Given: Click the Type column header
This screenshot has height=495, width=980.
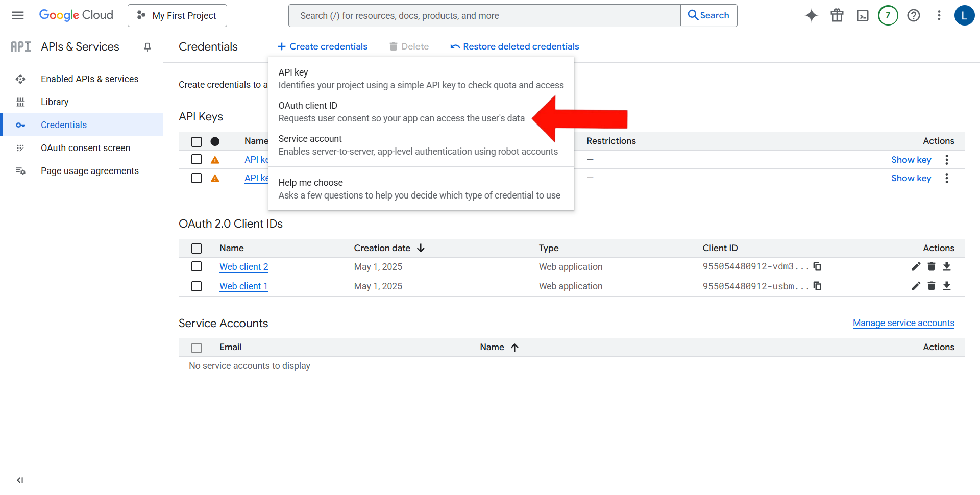Looking at the screenshot, I should click(x=549, y=248).
